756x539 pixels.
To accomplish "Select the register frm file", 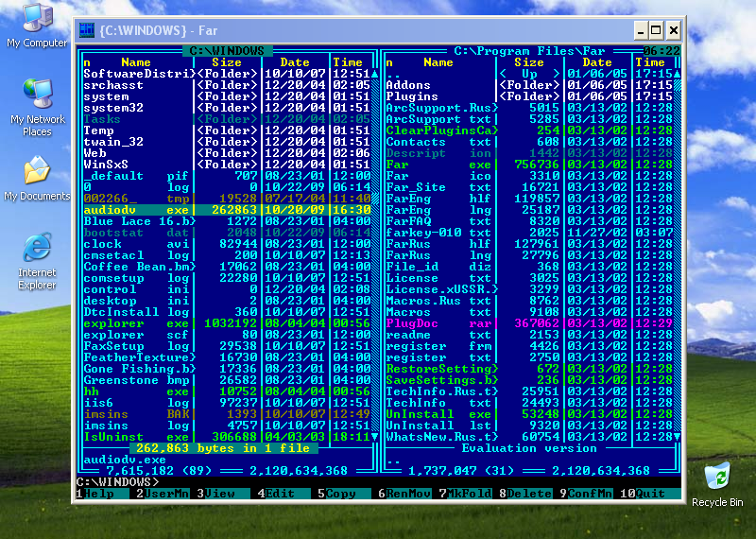I will [x=529, y=346].
